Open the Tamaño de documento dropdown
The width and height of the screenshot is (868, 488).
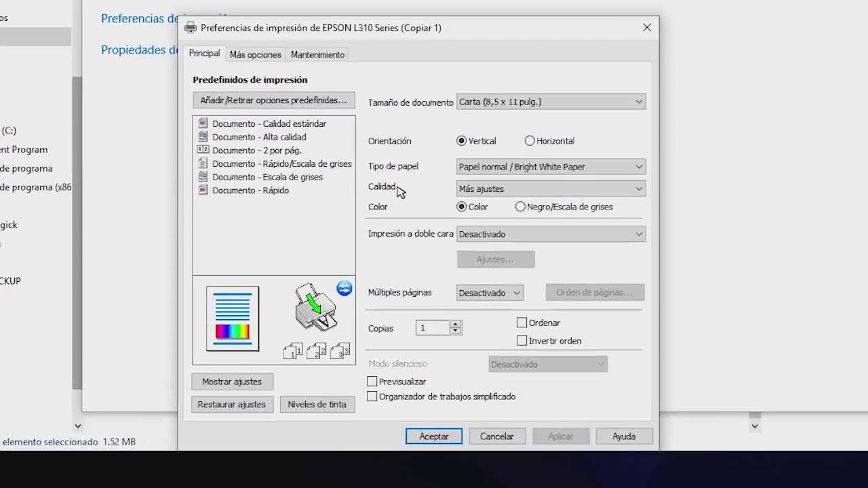[x=551, y=102]
